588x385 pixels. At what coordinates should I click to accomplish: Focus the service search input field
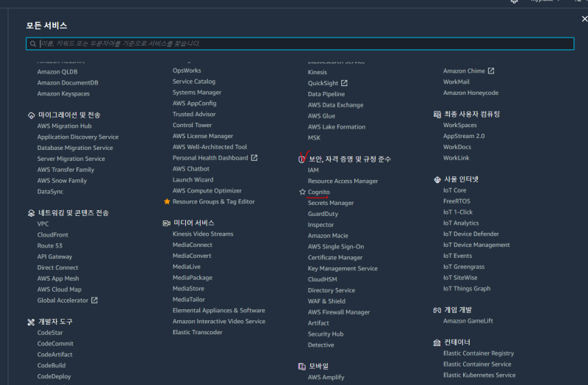(x=294, y=44)
